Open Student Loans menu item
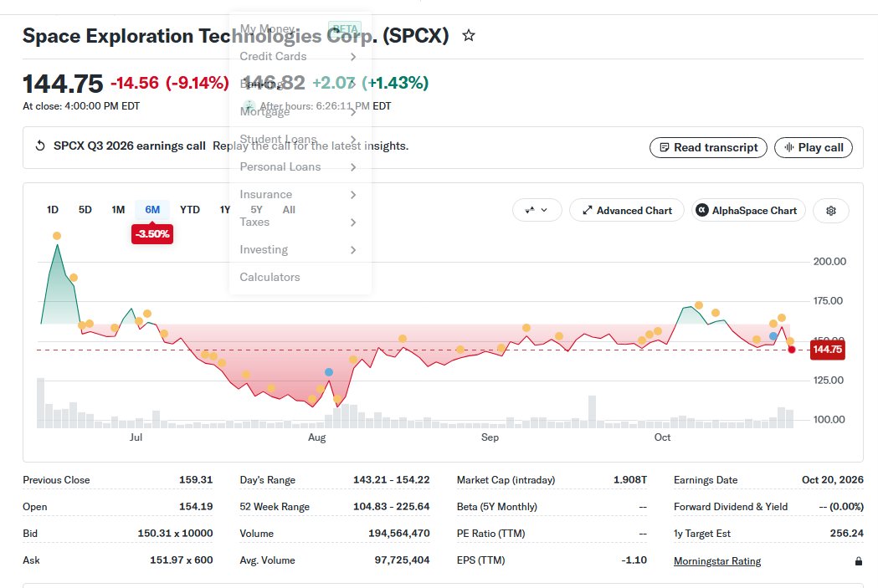 pyautogui.click(x=278, y=139)
